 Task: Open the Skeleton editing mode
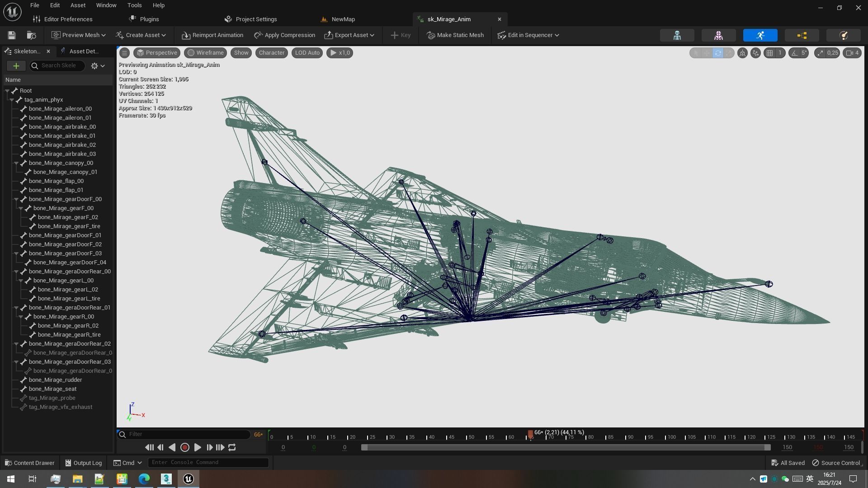[677, 35]
